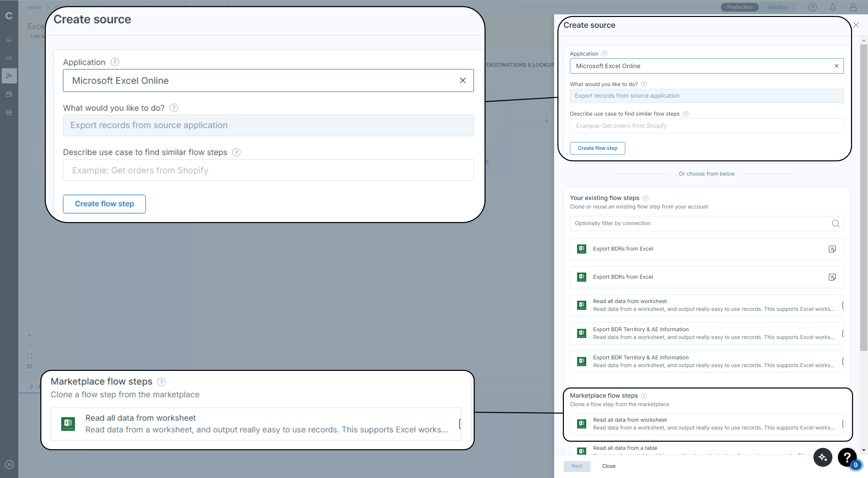Open the AI sparkle assistant button
This screenshot has height=478, width=868.
(x=823, y=457)
